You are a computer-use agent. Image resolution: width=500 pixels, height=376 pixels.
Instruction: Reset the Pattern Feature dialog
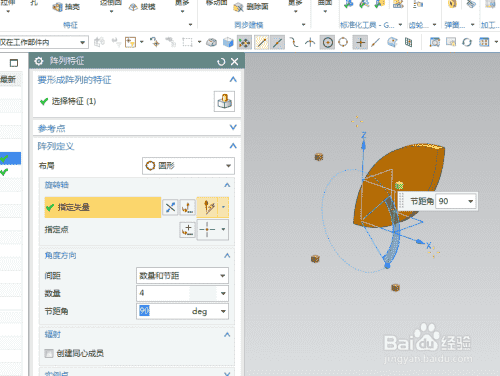coord(221,62)
